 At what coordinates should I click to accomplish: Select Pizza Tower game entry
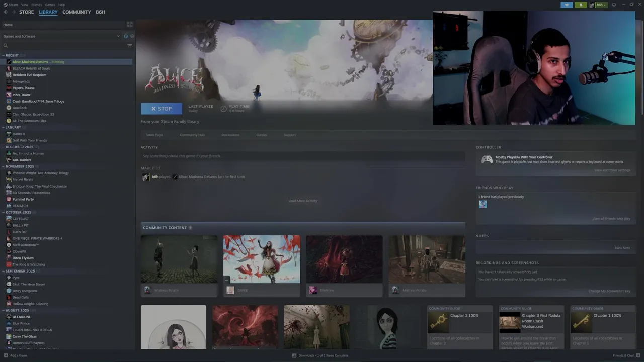point(21,95)
